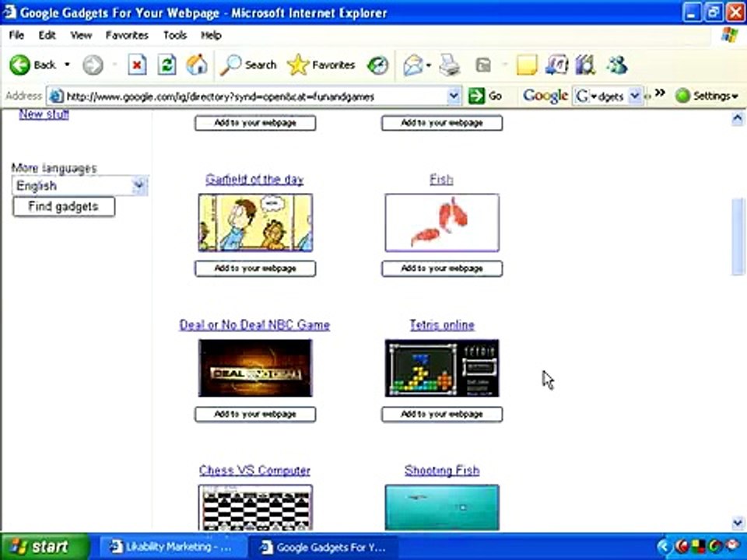This screenshot has width=747, height=560.
Task: Add Deal or No Deal to your webpage
Action: [255, 415]
